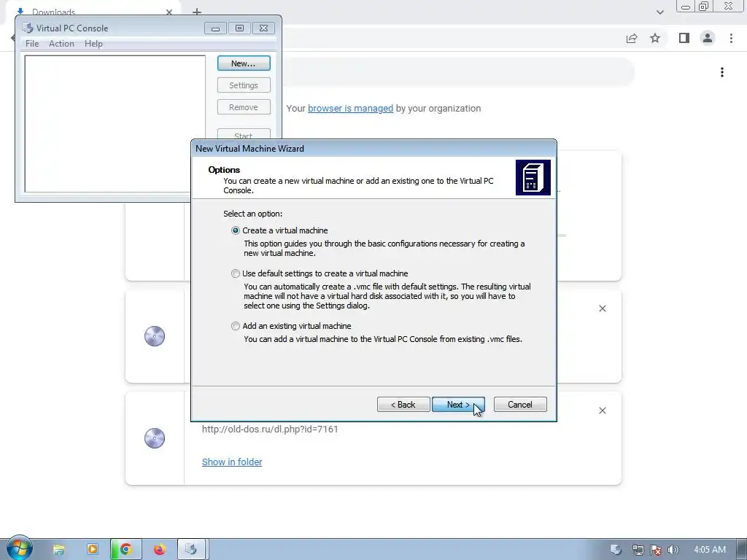
Task: Click disc icon of old-dos.ru download
Action: pyautogui.click(x=155, y=438)
